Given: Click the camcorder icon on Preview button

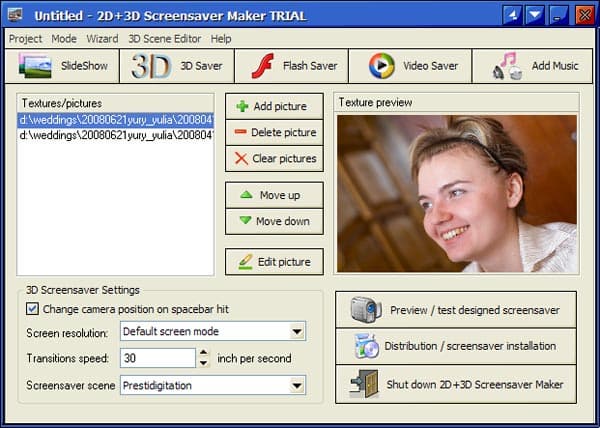Looking at the screenshot, I should (x=366, y=309).
